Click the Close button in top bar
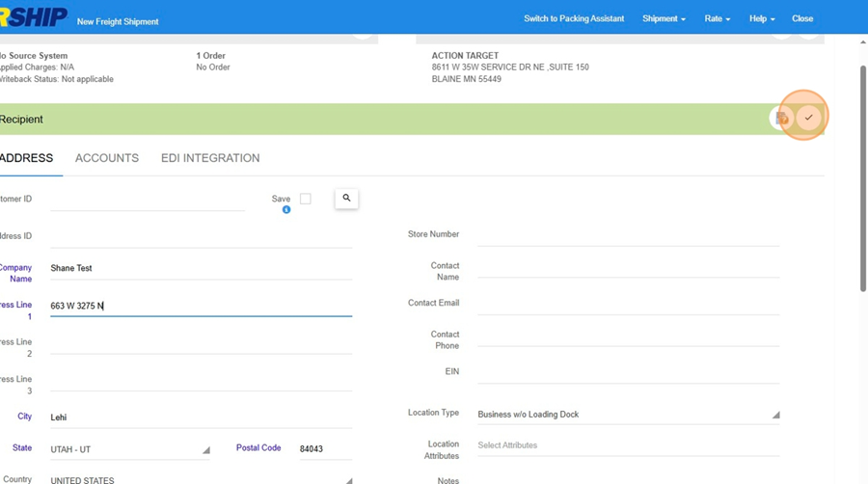Viewport: 868px width, 484px height. [802, 18]
